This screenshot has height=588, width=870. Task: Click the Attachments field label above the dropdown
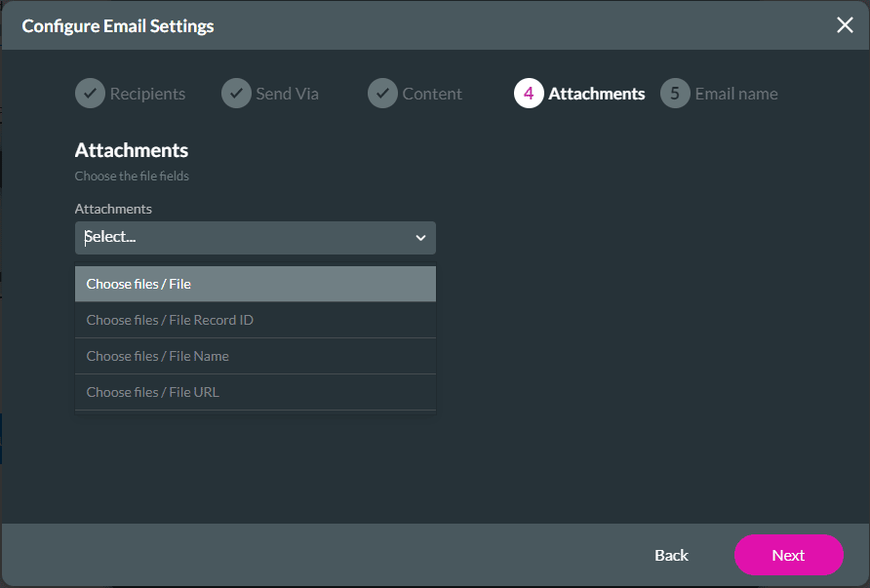pyautogui.click(x=113, y=209)
